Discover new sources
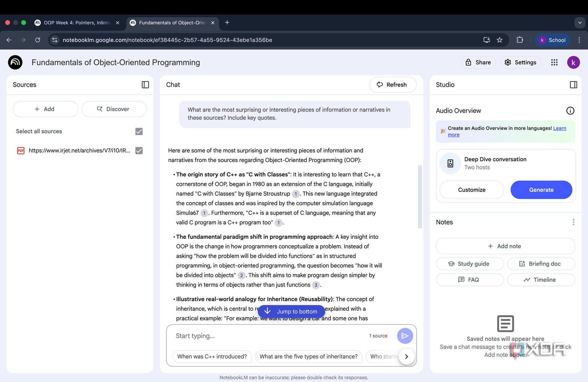This screenshot has height=382, width=588. pyautogui.click(x=114, y=109)
